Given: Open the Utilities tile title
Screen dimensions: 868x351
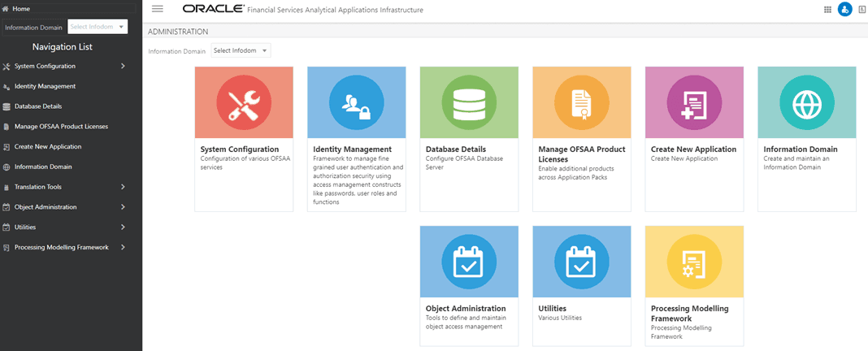Looking at the screenshot, I should coord(553,309).
